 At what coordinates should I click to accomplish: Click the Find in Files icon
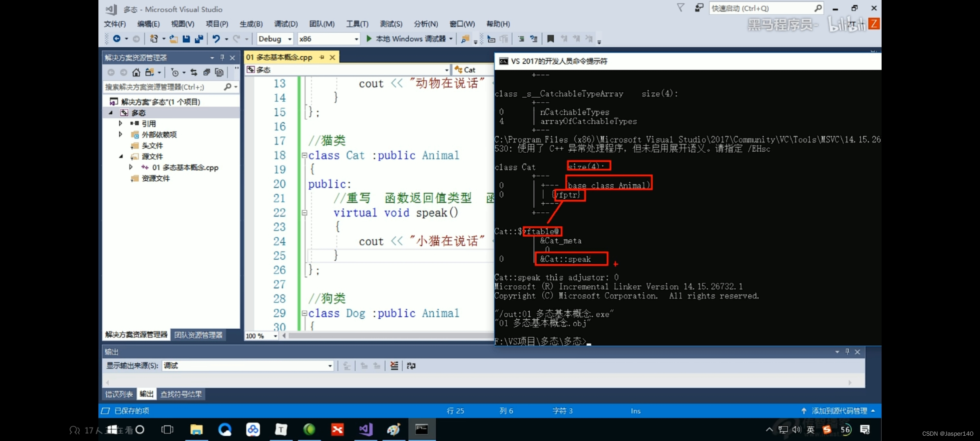pos(465,39)
